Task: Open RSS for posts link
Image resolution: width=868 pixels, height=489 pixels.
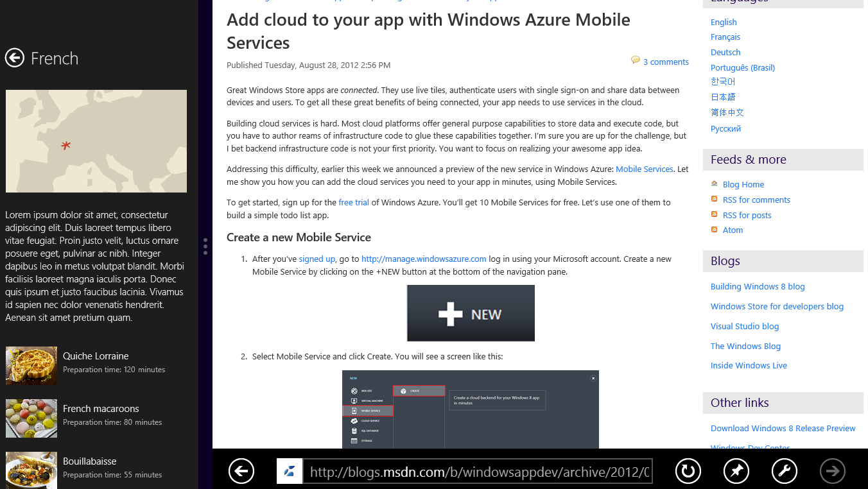Action: click(747, 216)
